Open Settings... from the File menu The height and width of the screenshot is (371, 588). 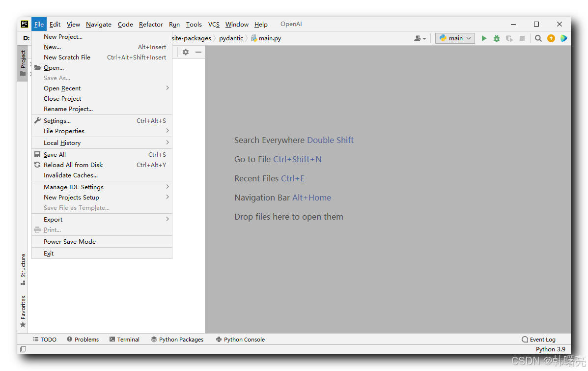102,120
